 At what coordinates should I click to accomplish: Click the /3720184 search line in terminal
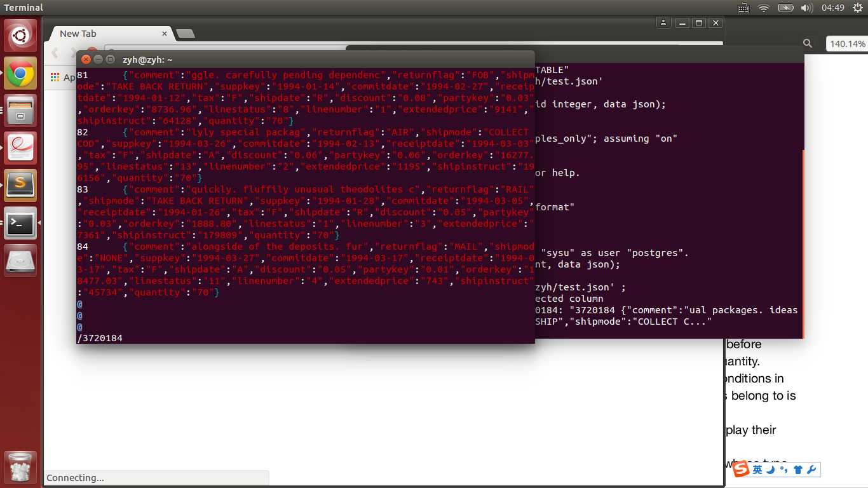click(100, 338)
